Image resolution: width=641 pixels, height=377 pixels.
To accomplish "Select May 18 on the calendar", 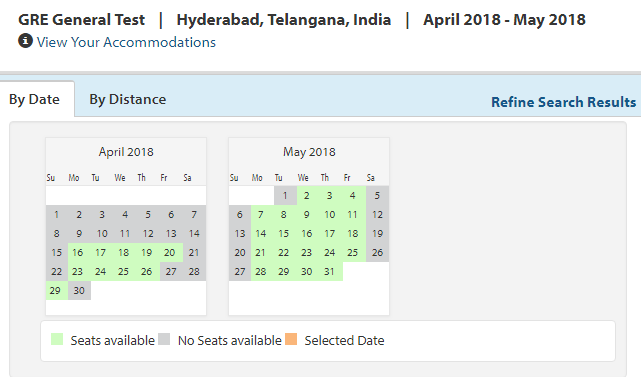I will (354, 233).
